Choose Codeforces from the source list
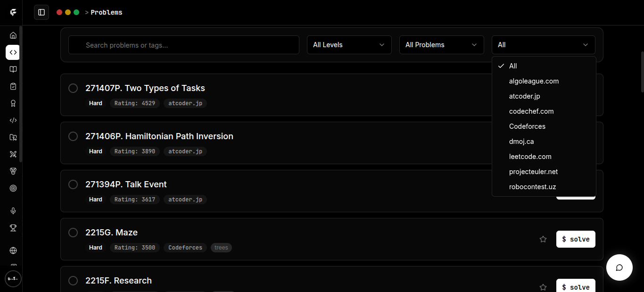This screenshot has height=292, width=644. (x=544, y=126)
